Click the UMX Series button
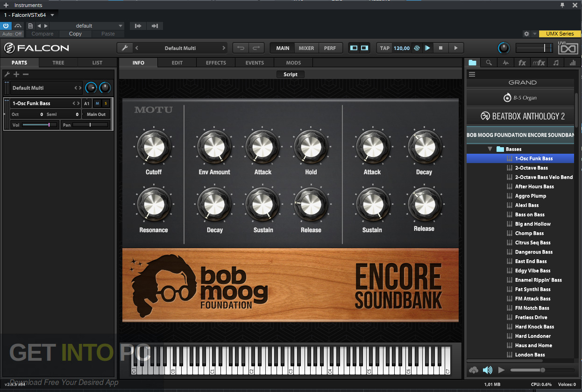Screen dimensions: 582x392 560,34
